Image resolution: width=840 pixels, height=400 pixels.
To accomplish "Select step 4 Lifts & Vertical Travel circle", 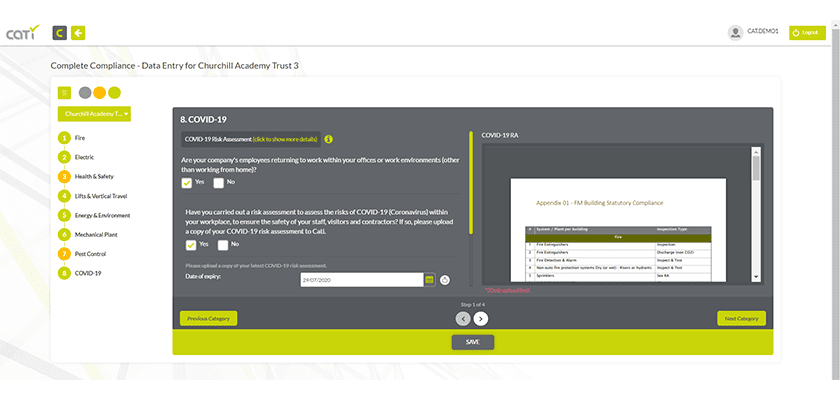I will 64,196.
